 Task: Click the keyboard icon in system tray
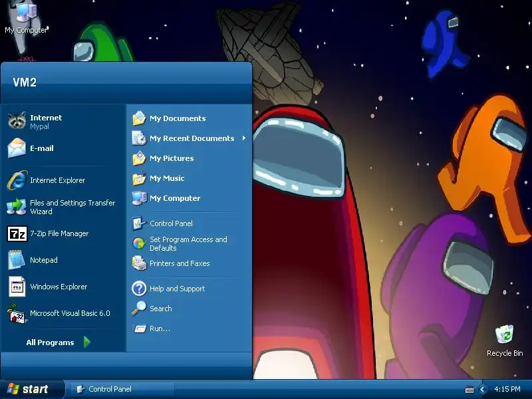469,390
